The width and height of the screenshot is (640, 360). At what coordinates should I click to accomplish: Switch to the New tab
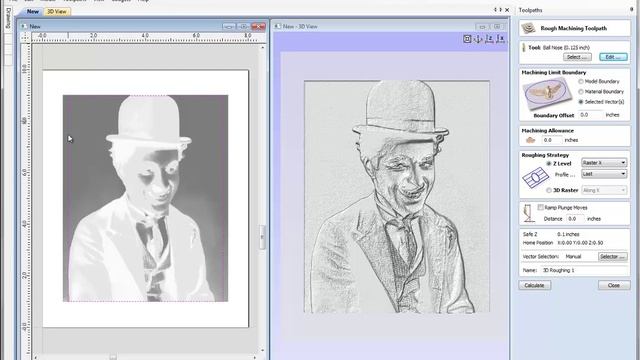pyautogui.click(x=33, y=11)
